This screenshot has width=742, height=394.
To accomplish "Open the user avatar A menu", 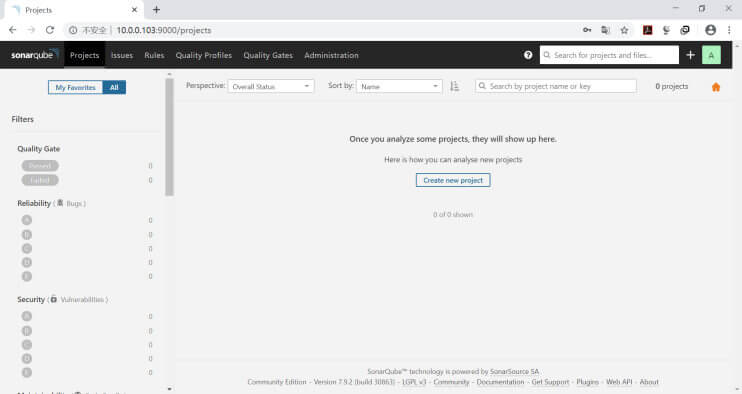I will 711,55.
